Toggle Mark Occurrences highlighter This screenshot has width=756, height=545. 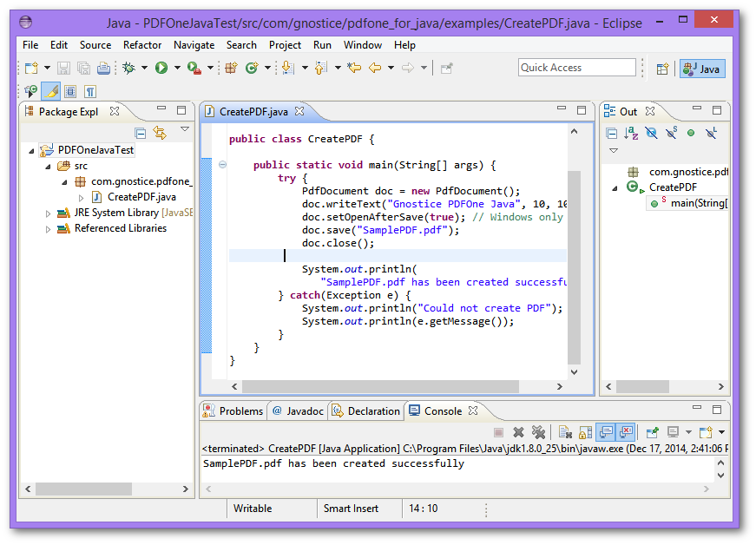pos(50,91)
